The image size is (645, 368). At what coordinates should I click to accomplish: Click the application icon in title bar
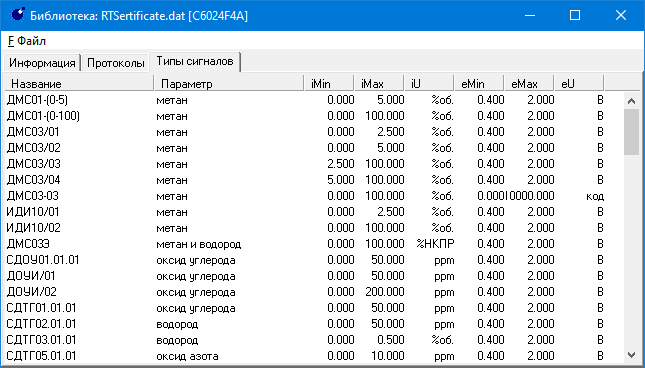click(x=17, y=15)
